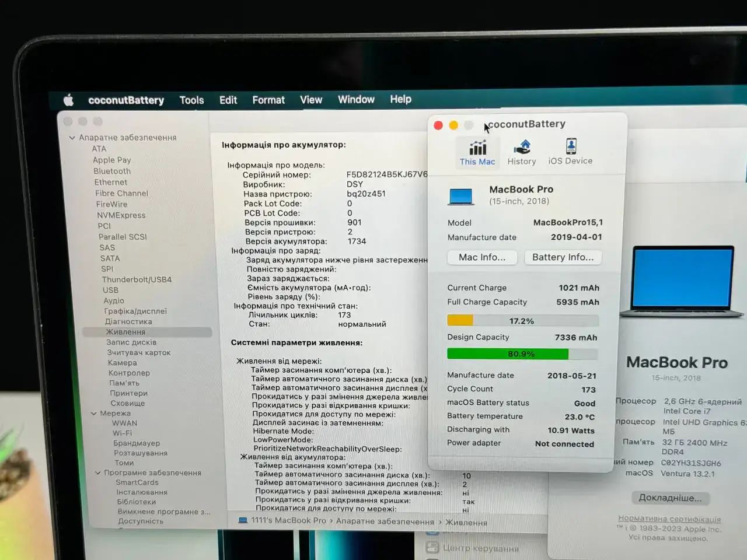747x560 pixels.
Task: Select Apple Pay in the sidebar
Action: pyautogui.click(x=111, y=160)
